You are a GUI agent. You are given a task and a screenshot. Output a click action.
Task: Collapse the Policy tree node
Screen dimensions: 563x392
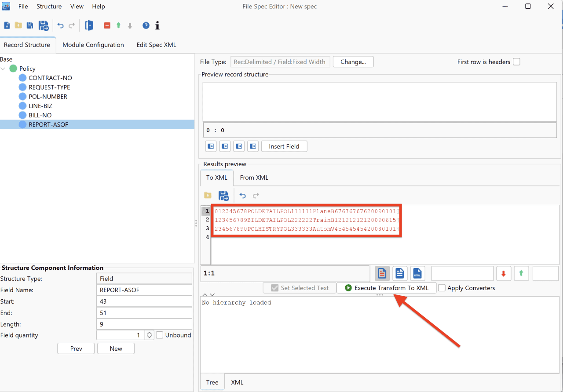pos(4,69)
